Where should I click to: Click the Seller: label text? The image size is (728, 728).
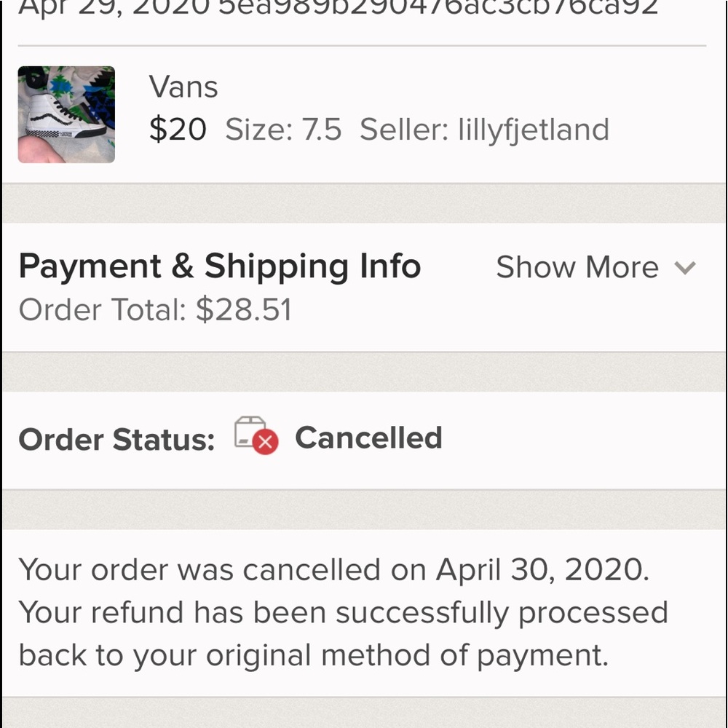tap(404, 130)
